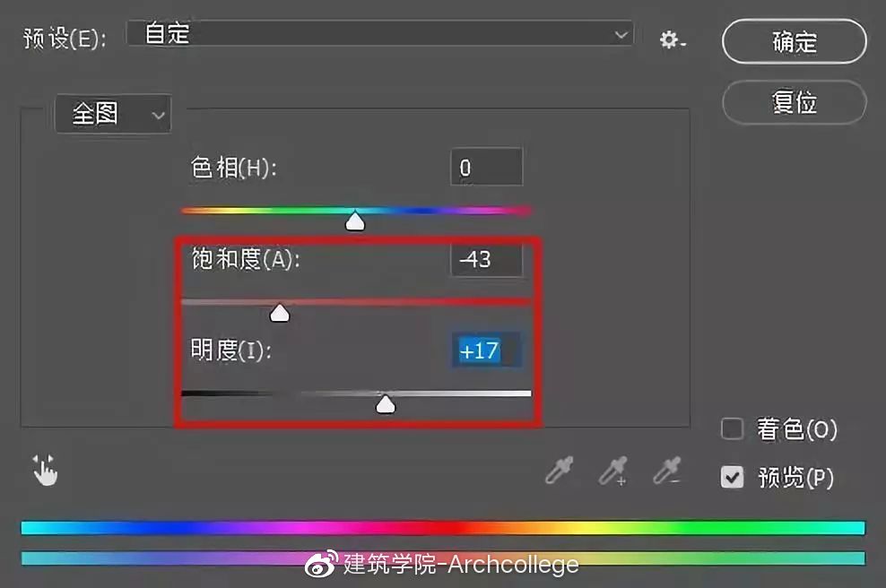Disable the 预览 preview checkbox
Screen dimensions: 886x588
point(732,477)
